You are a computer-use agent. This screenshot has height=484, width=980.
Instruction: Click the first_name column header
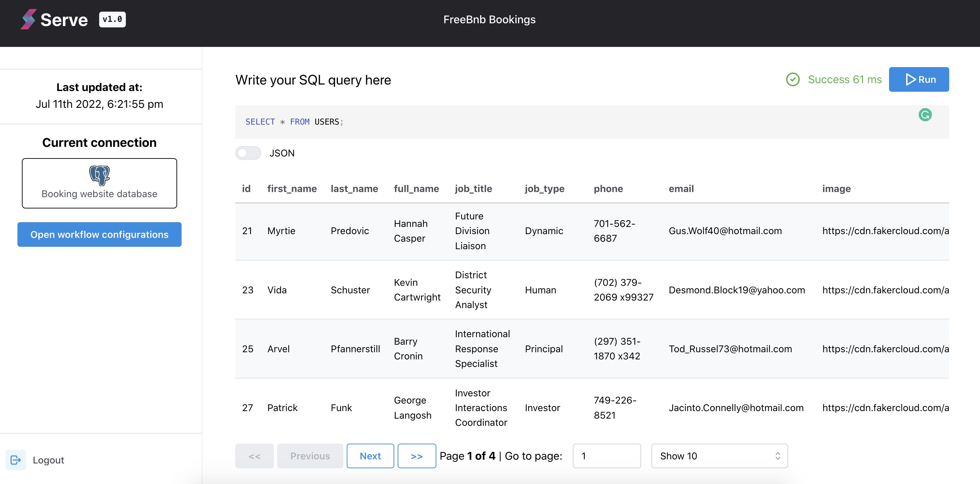point(292,189)
